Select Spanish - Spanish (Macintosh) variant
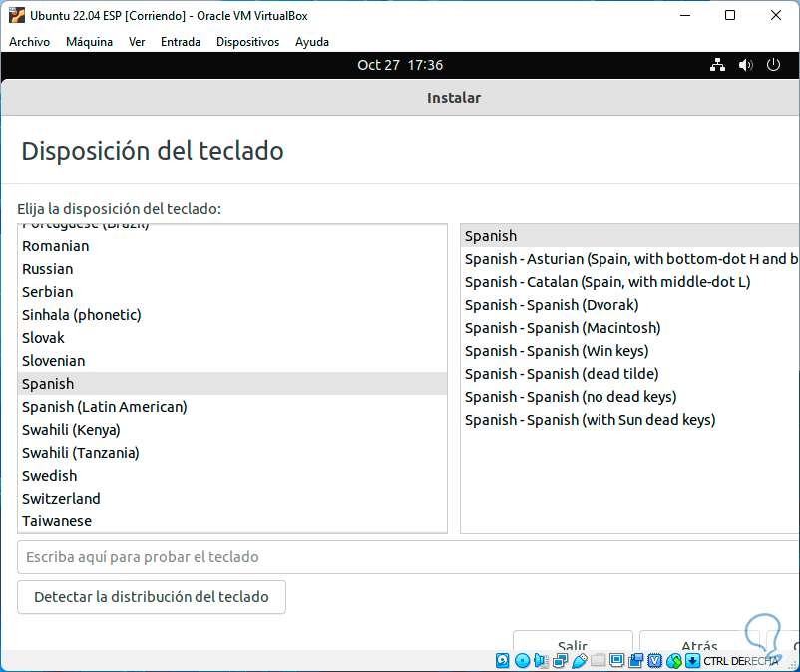 tap(630, 328)
